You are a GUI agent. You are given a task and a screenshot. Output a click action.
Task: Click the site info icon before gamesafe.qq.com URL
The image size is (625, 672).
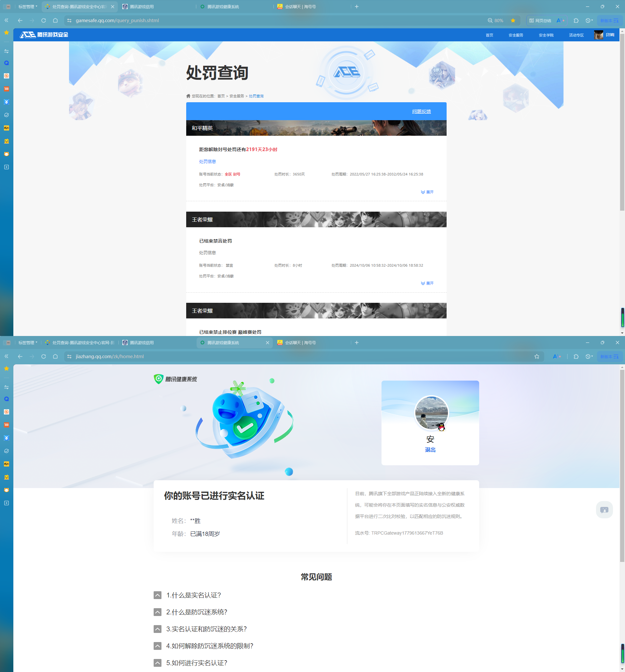[69, 20]
